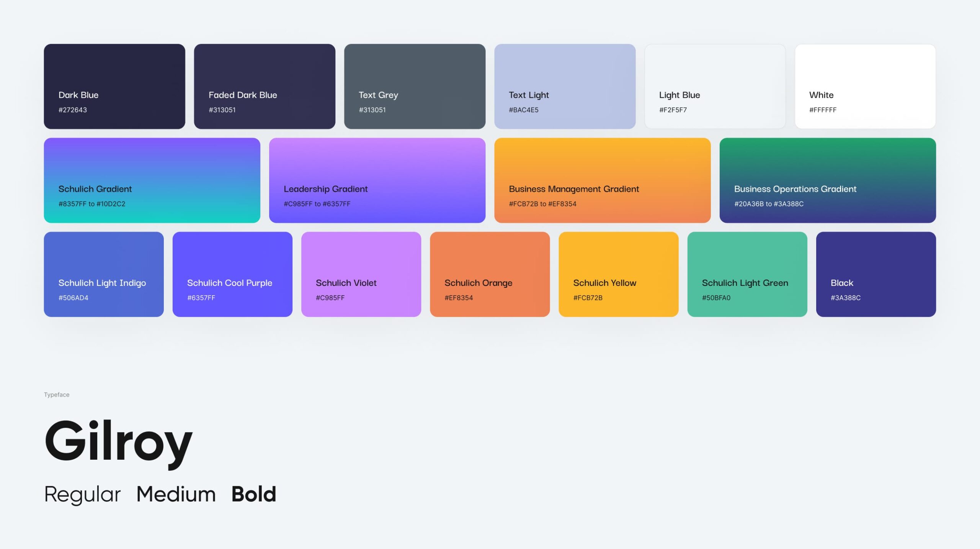980x549 pixels.
Task: Select the White color swatch
Action: tap(865, 86)
